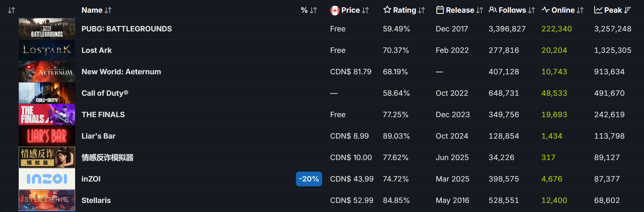Click THE FINALS game thumbnail
This screenshot has width=644, height=212.
point(47,114)
